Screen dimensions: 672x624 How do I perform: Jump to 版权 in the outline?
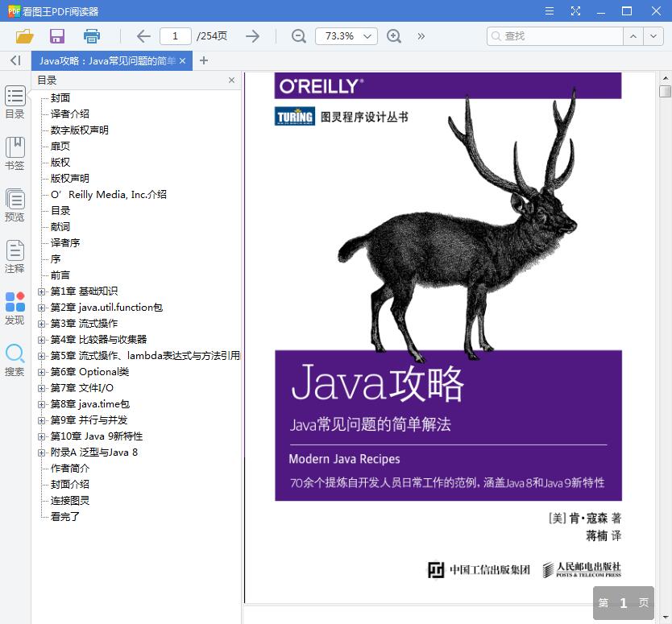60,163
